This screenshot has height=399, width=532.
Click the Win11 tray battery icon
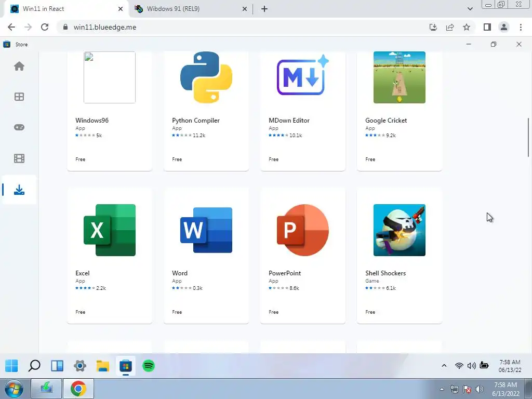484,365
